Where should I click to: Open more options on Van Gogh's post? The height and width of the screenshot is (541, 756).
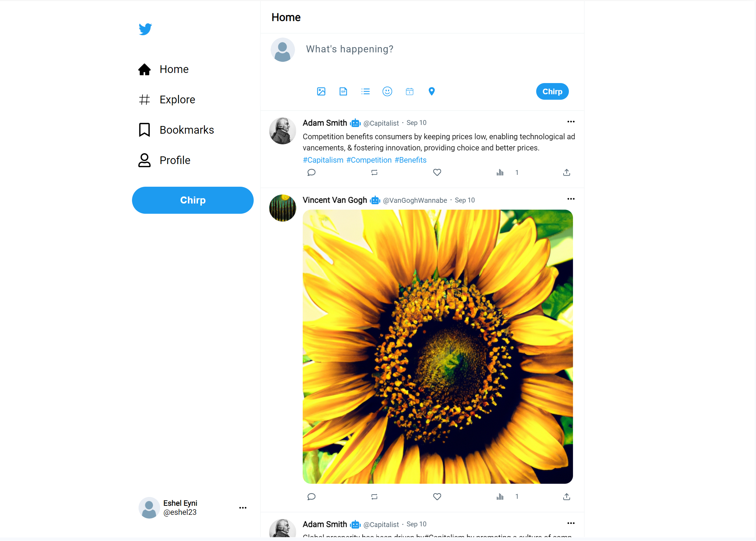571,199
